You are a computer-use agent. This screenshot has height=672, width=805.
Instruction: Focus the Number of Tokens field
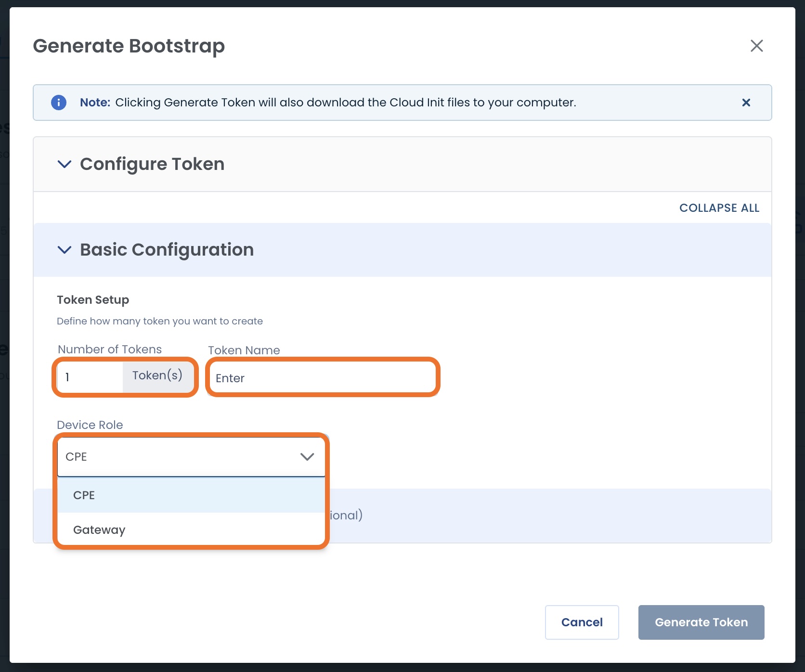(90, 377)
